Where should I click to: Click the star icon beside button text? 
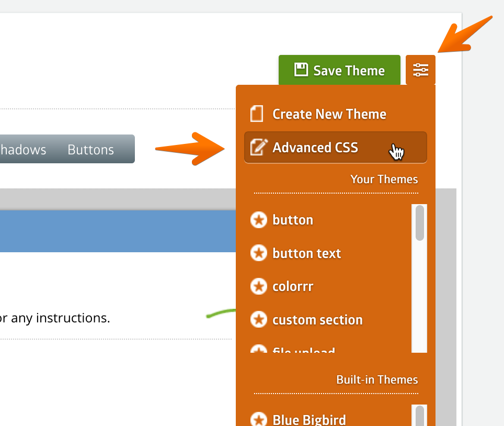click(x=258, y=253)
